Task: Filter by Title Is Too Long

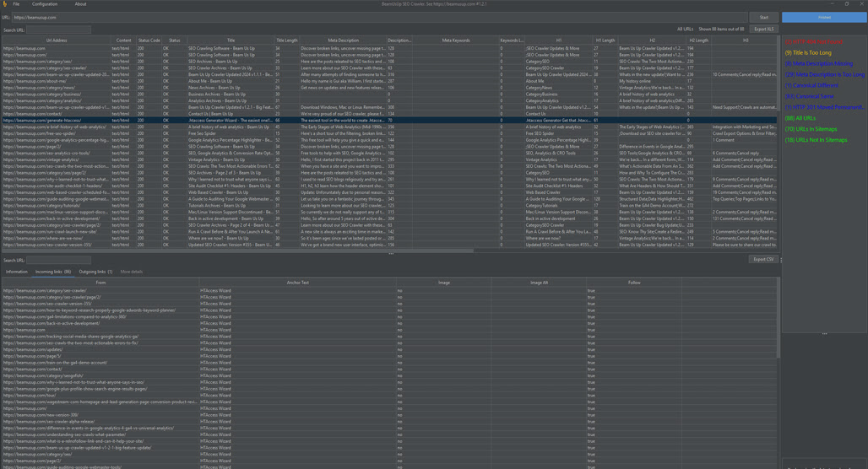Action: tap(808, 52)
